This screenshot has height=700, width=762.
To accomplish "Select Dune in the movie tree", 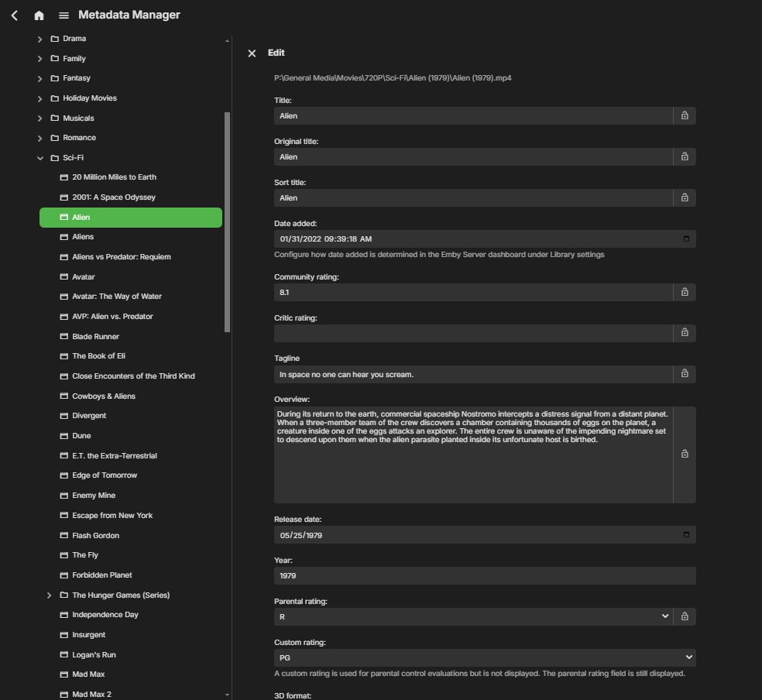I will pos(81,436).
